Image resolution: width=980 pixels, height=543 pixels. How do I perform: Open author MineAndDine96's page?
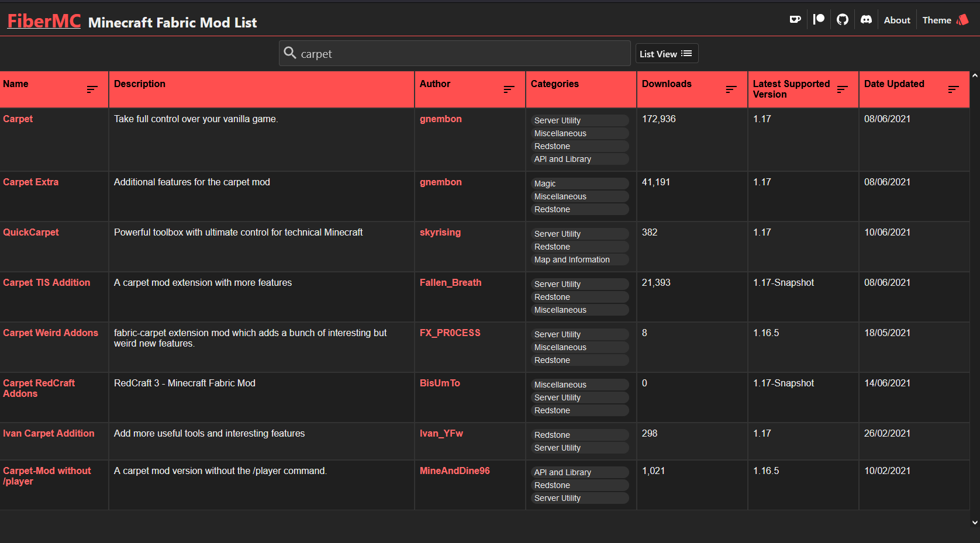(454, 471)
